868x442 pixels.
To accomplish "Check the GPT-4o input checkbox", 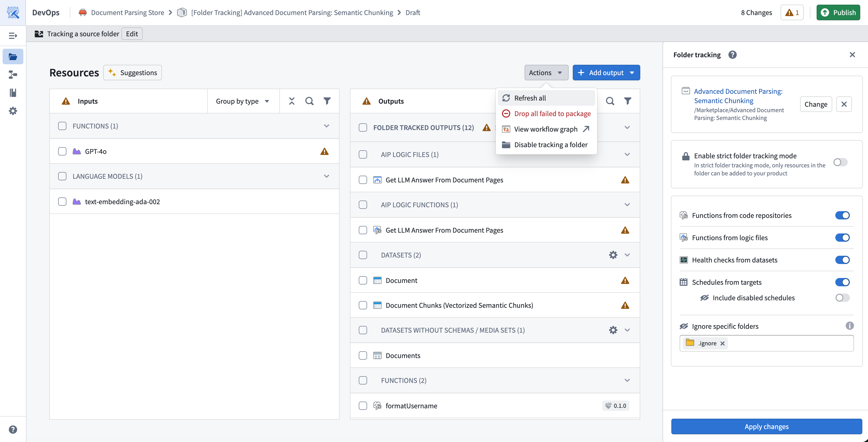I will 62,152.
